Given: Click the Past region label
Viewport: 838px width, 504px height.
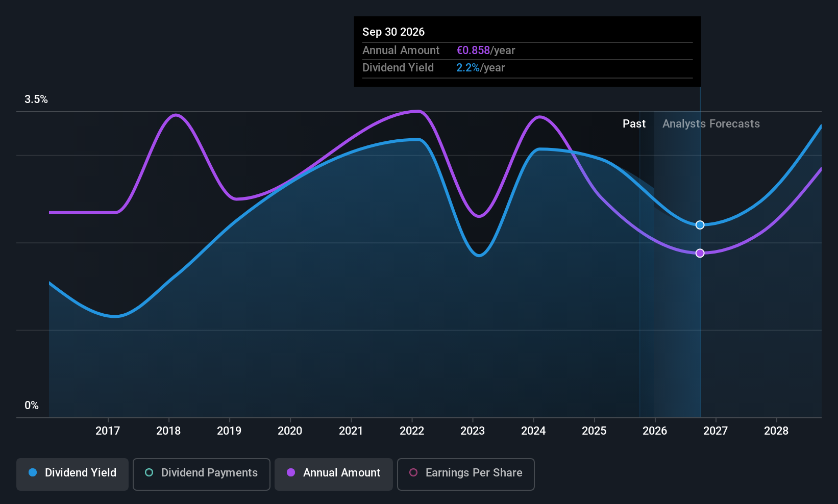Looking at the screenshot, I should [634, 124].
